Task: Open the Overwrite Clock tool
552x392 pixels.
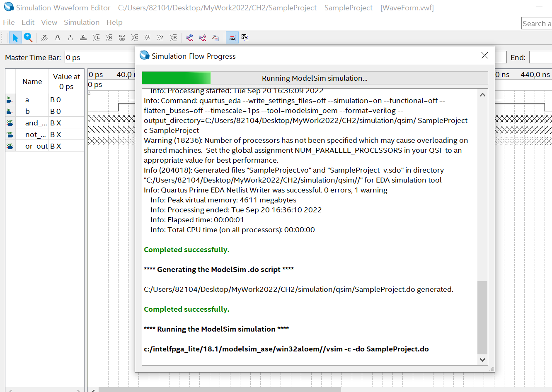Action: click(x=148, y=38)
